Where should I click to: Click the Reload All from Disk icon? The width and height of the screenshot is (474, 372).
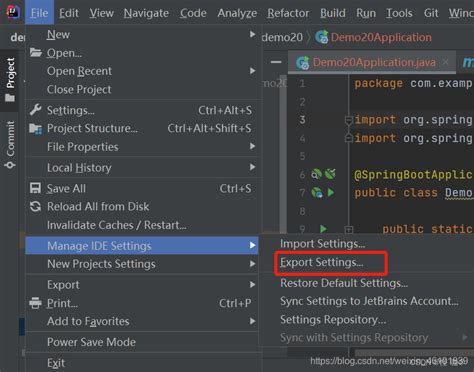(x=35, y=207)
